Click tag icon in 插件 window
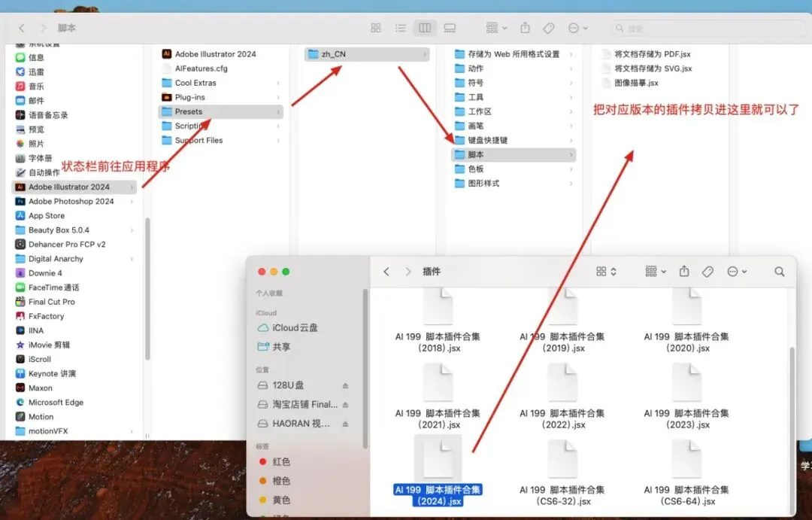Image resolution: width=812 pixels, height=520 pixels. (x=707, y=272)
